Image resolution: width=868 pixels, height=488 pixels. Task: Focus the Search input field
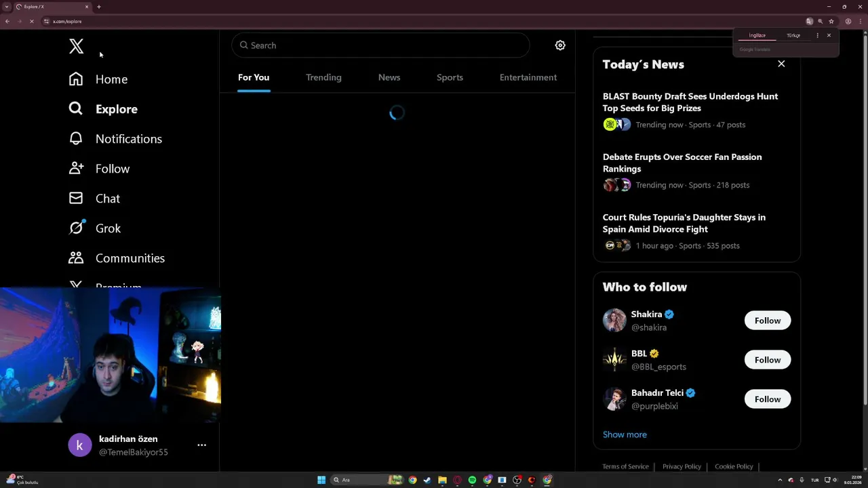coord(380,45)
